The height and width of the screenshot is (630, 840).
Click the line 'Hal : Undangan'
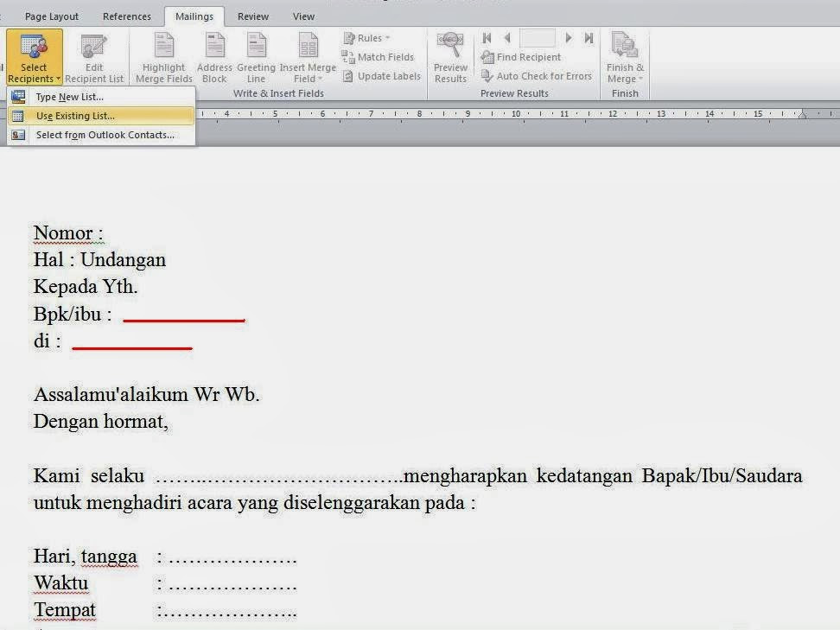[99, 260]
